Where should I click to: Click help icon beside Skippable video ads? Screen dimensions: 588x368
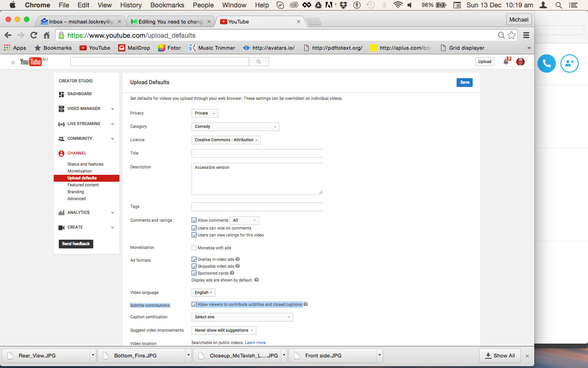(237, 266)
